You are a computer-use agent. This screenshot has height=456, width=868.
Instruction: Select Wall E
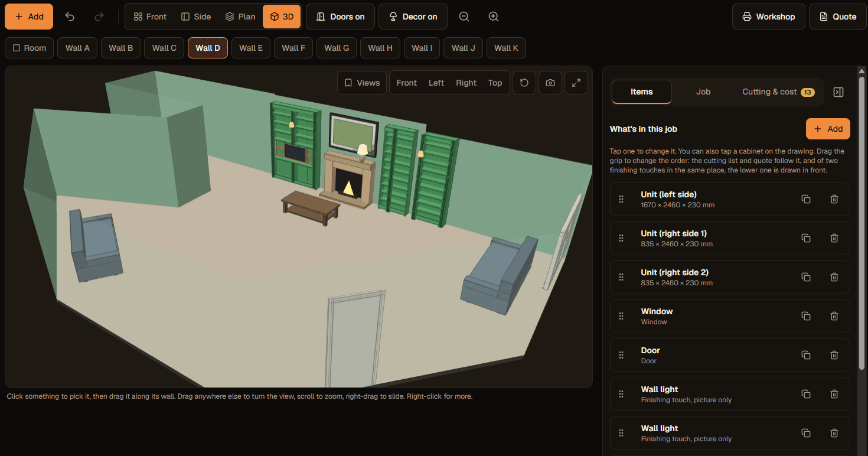(x=251, y=48)
